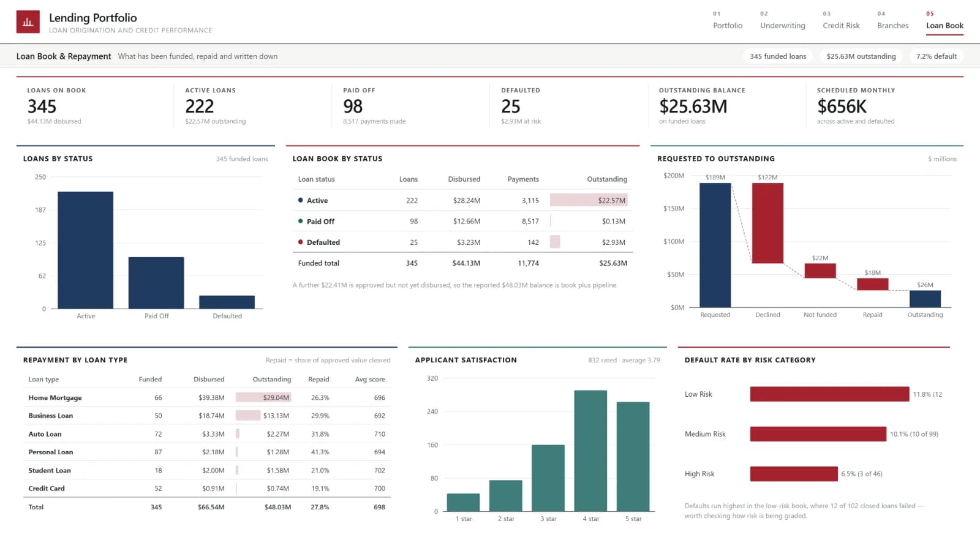Select the Auto Loan row
This screenshot has height=551, width=980.
207,434
